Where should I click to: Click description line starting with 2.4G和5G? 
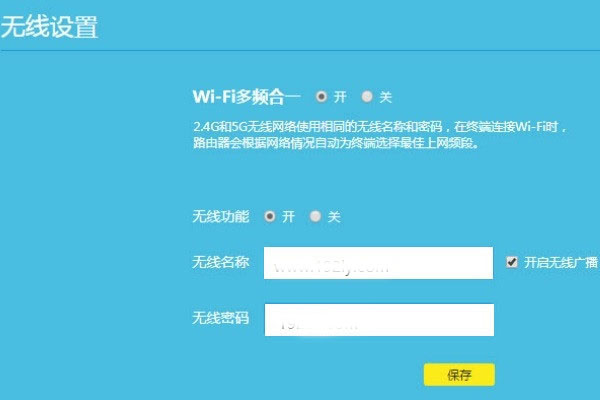pyautogui.click(x=380, y=127)
